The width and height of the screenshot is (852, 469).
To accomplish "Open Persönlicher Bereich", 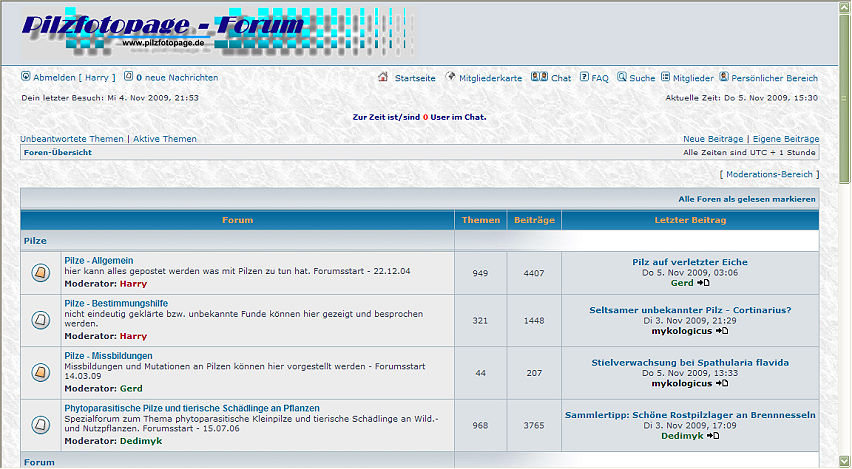I will pos(774,78).
